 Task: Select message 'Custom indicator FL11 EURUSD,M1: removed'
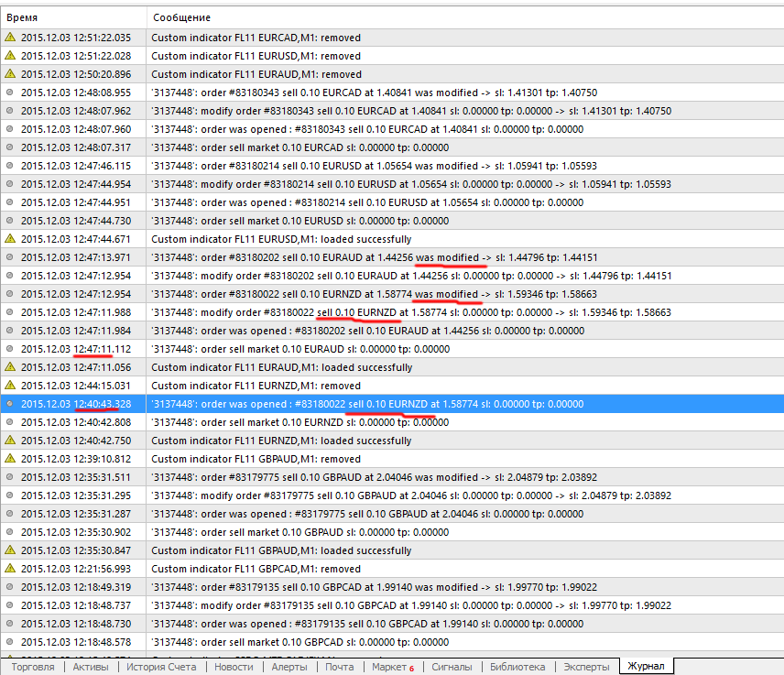click(x=256, y=56)
